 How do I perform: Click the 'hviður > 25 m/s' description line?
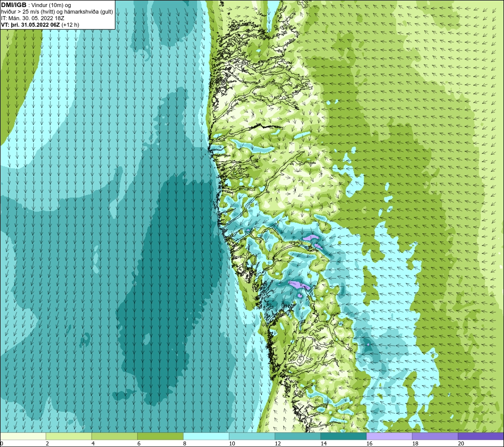pos(57,12)
